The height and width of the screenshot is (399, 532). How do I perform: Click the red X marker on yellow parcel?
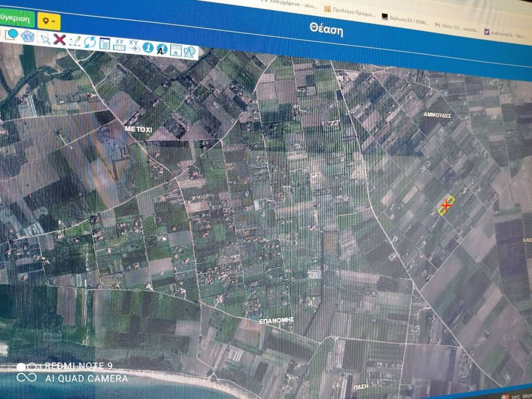point(446,205)
